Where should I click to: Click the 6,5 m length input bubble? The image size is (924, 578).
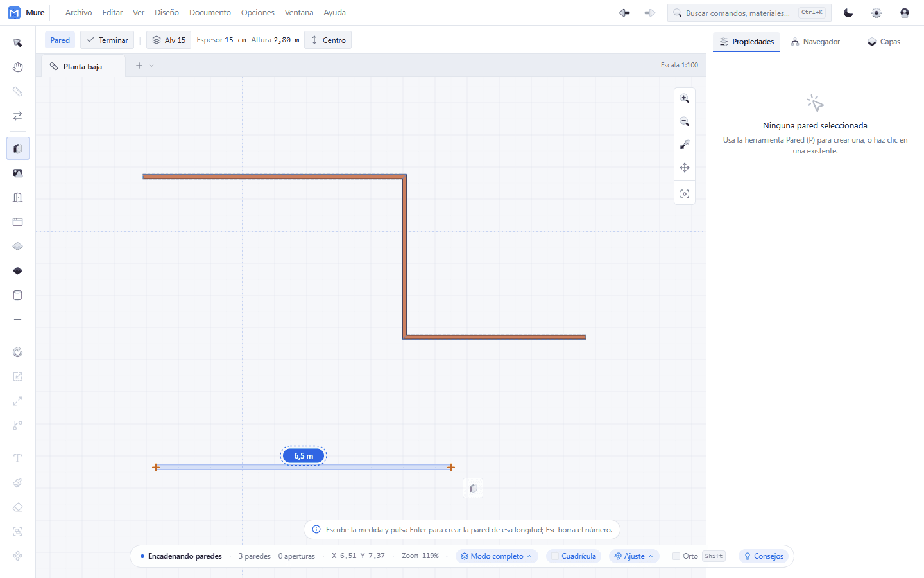click(x=304, y=456)
